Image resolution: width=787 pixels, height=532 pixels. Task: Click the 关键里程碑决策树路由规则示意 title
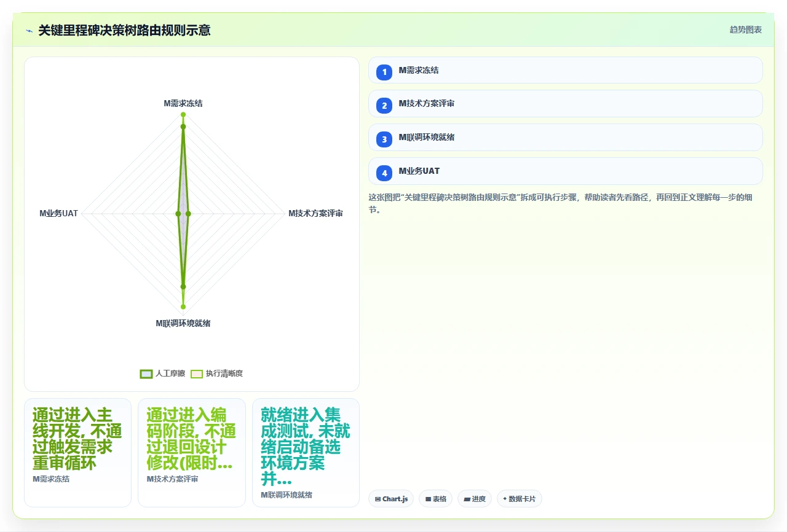124,30
